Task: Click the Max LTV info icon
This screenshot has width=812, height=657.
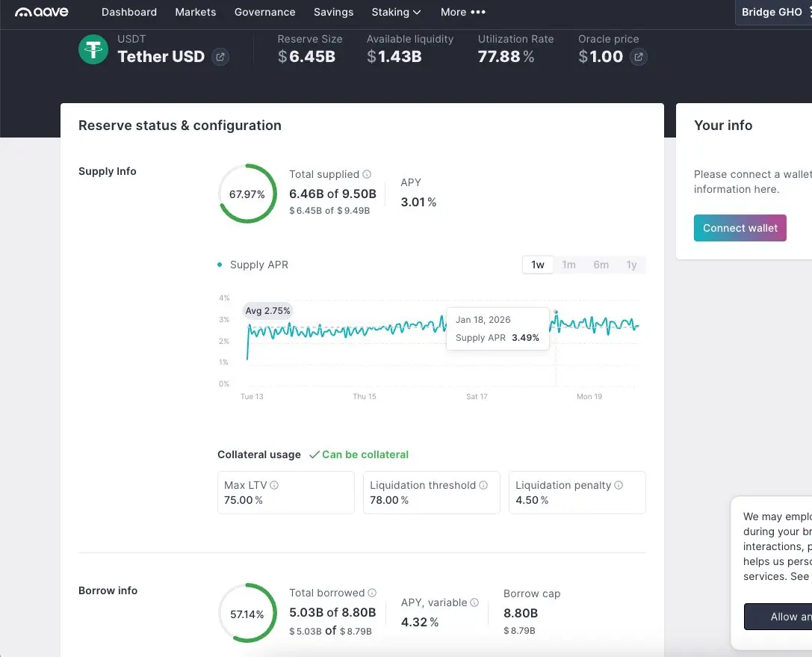Action: tap(274, 485)
